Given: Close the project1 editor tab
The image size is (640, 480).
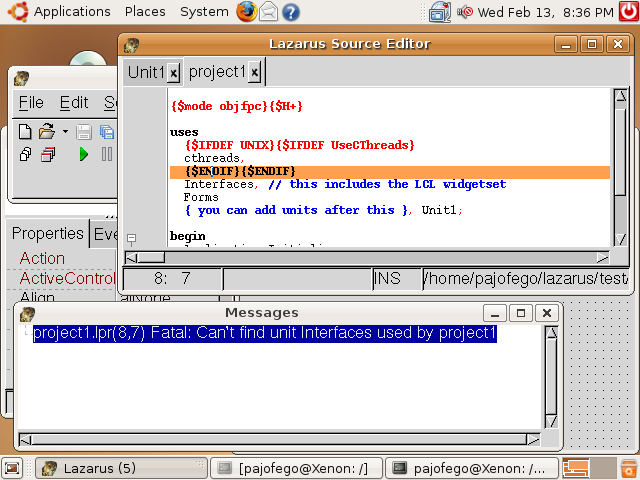Looking at the screenshot, I should tap(255, 72).
